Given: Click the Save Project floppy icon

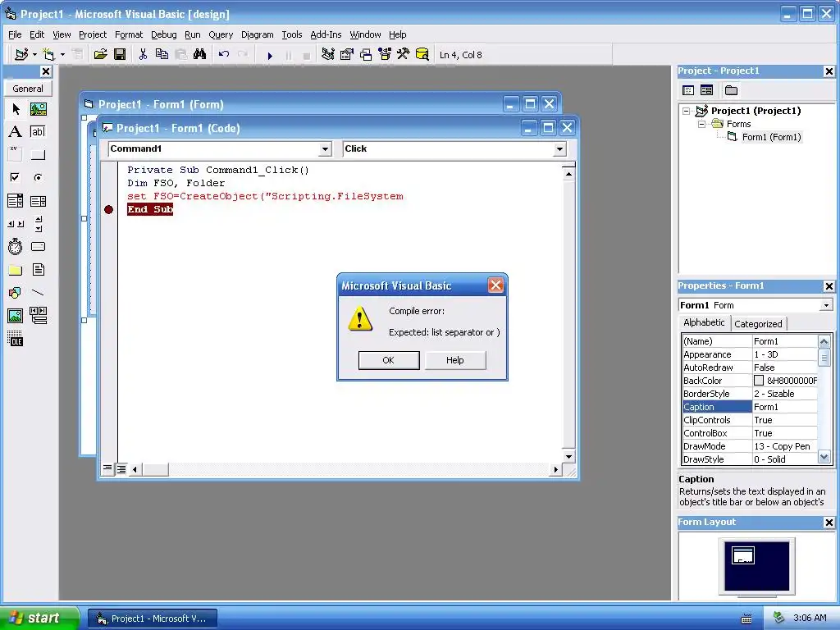Looking at the screenshot, I should pyautogui.click(x=120, y=55).
